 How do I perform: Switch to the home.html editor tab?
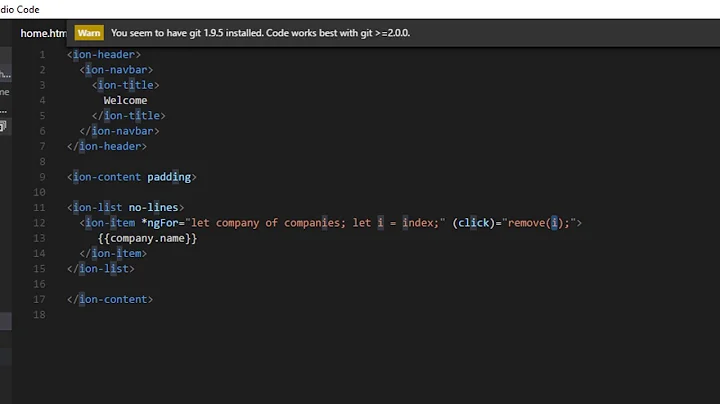point(43,33)
